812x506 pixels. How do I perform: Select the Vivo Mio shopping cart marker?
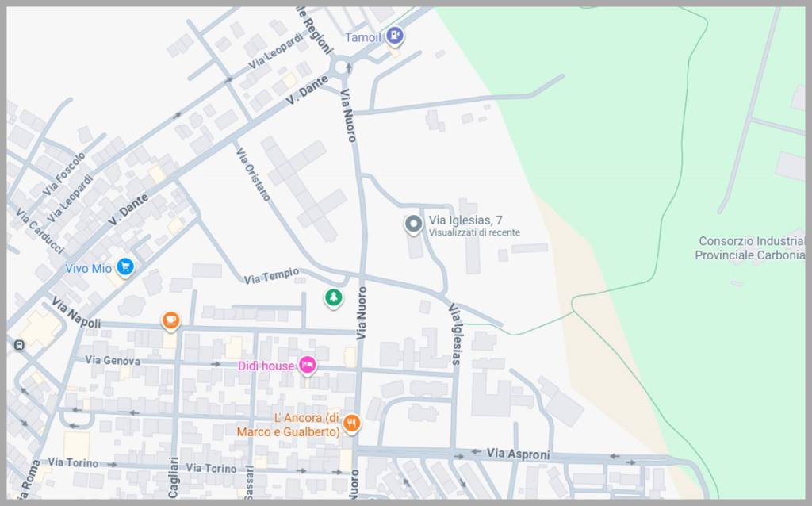[124, 266]
